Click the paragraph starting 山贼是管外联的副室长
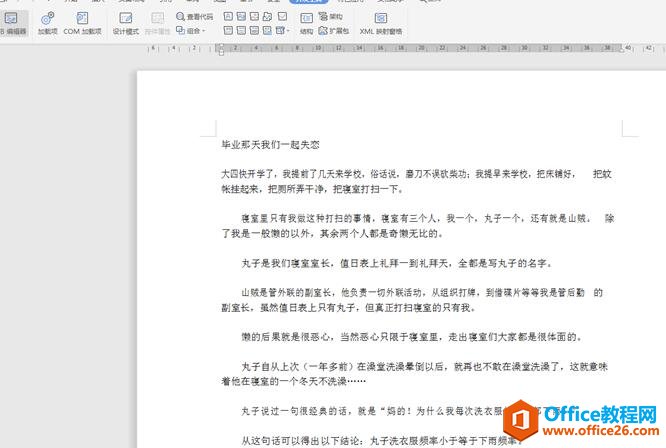The width and height of the screenshot is (666, 448). coord(412,300)
